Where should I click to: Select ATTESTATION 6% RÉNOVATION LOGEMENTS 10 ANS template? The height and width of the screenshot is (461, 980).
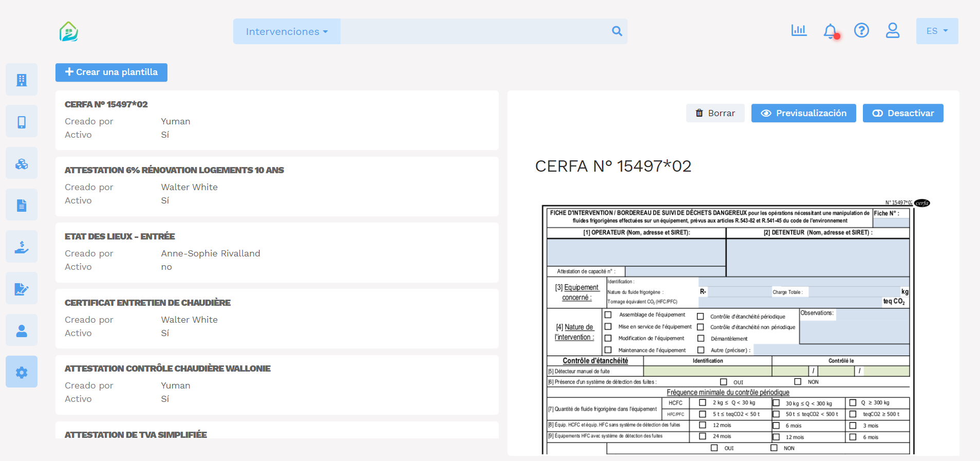pos(277,186)
